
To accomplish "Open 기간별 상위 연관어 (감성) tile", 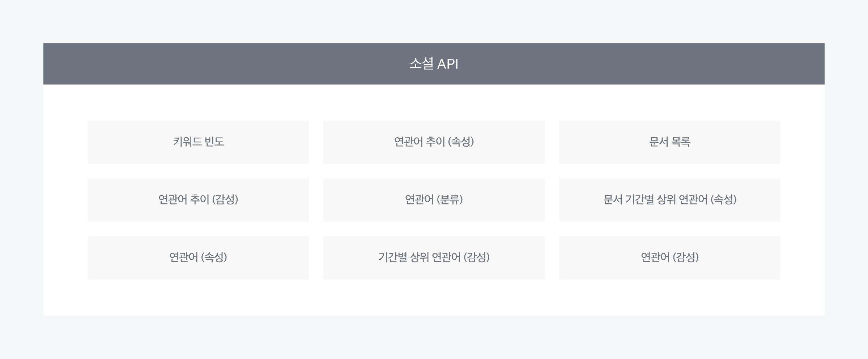I will pos(434,258).
